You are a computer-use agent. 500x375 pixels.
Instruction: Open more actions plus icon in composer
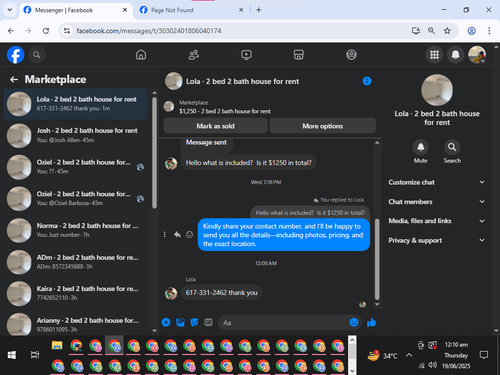click(x=166, y=322)
